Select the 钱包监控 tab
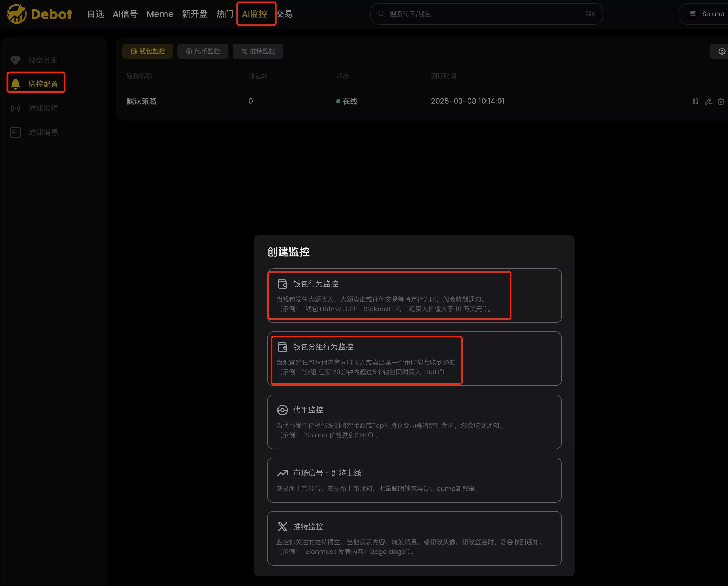The height and width of the screenshot is (586, 728). pyautogui.click(x=148, y=51)
